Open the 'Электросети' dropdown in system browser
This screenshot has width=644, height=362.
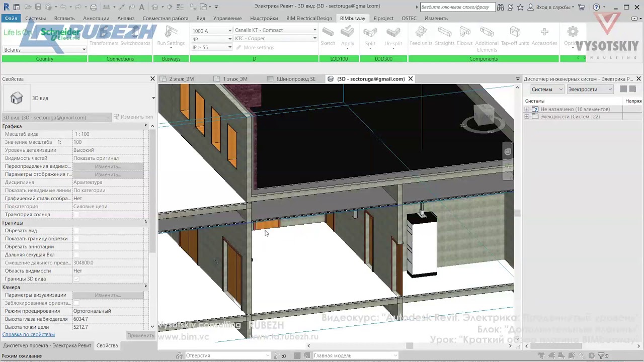point(590,89)
